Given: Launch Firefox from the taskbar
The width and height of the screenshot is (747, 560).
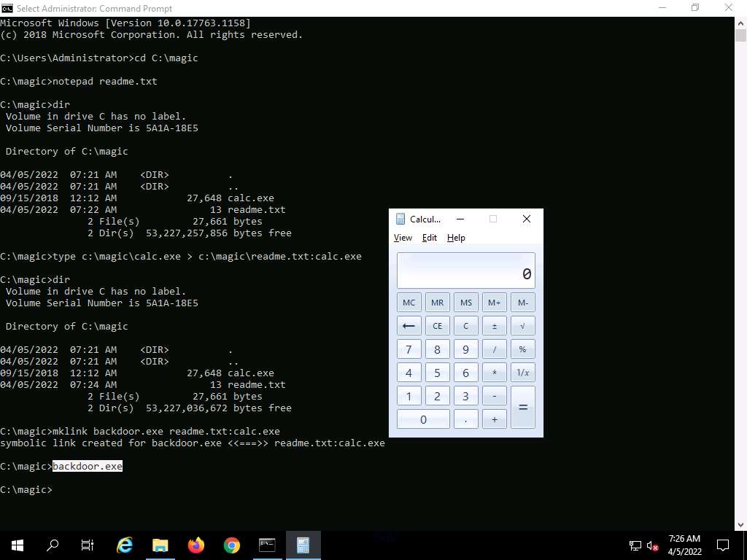Looking at the screenshot, I should click(x=196, y=545).
